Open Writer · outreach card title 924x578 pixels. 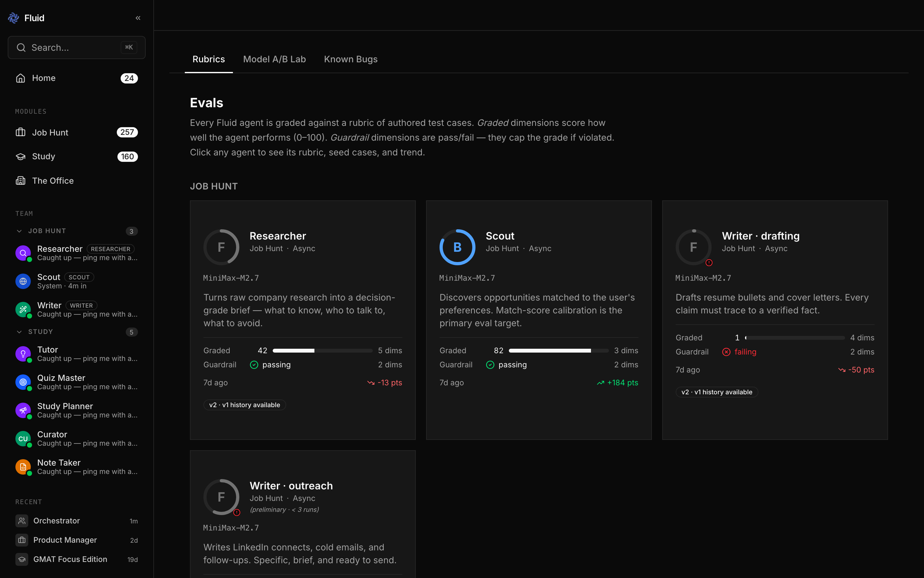coord(291,486)
